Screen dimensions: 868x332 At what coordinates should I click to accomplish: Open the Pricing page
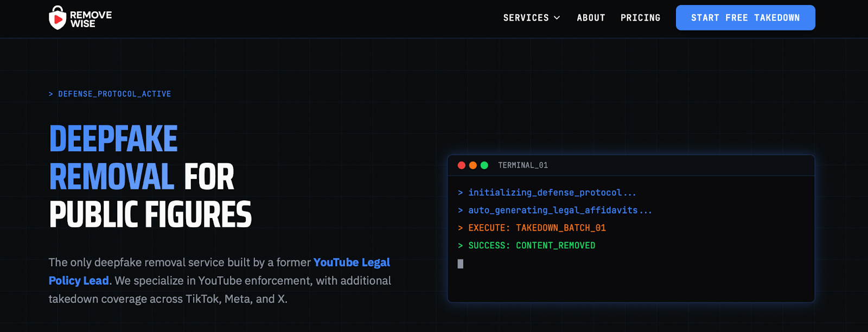click(x=640, y=18)
